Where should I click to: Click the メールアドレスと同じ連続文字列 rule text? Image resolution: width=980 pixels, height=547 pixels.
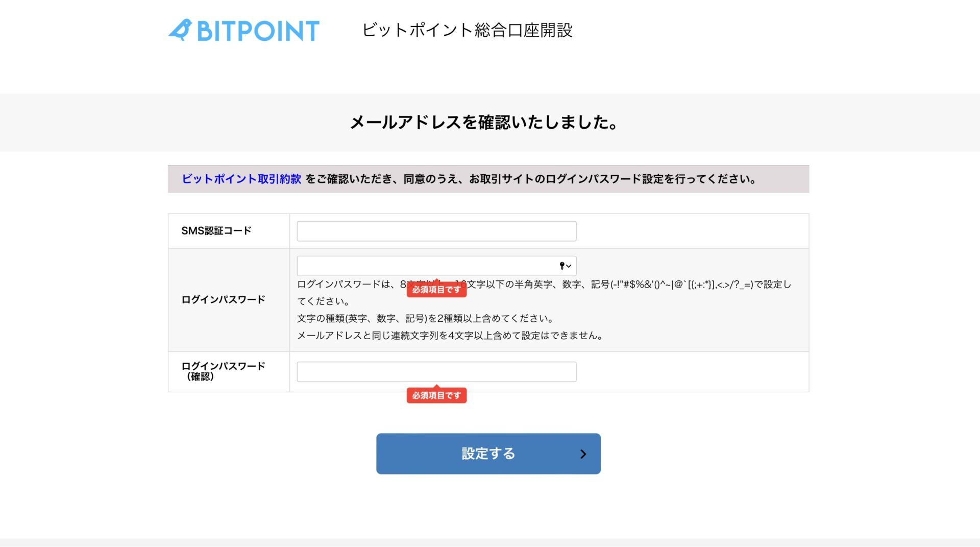[450, 336]
